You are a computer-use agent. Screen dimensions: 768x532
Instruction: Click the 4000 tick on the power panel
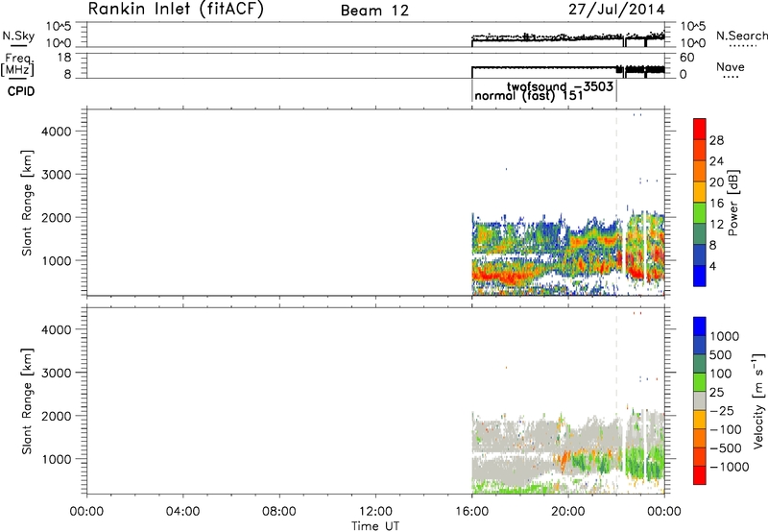(57, 132)
